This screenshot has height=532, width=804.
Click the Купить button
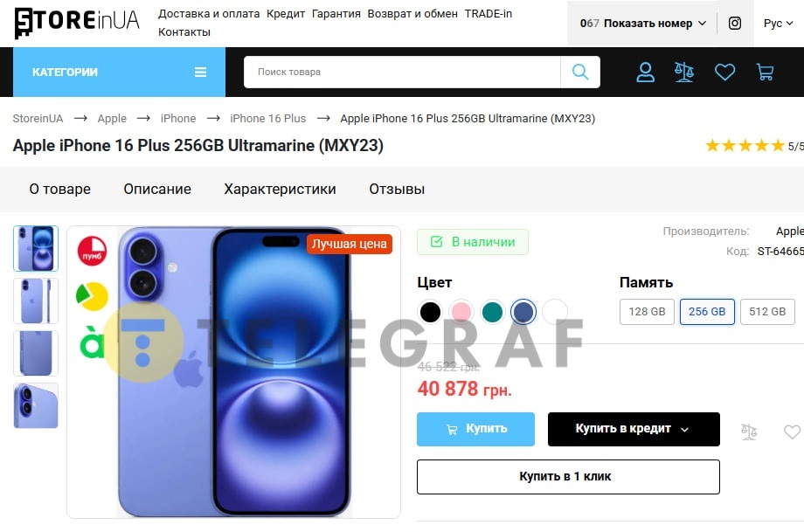click(x=475, y=429)
